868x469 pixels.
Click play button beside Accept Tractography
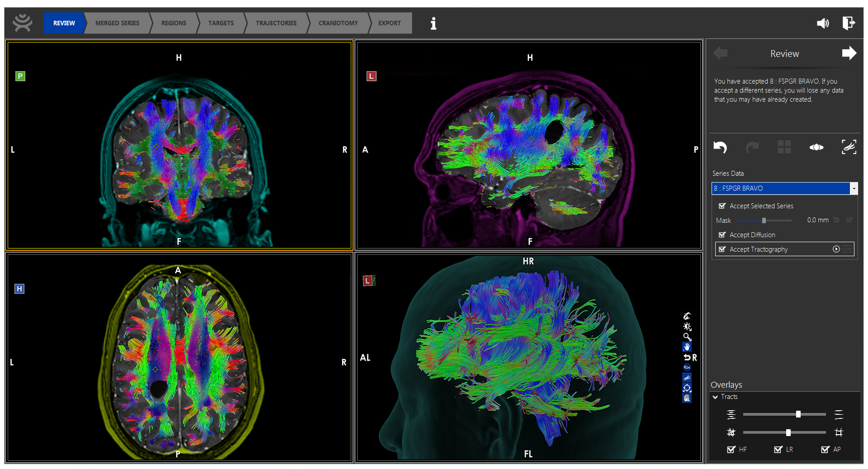836,249
